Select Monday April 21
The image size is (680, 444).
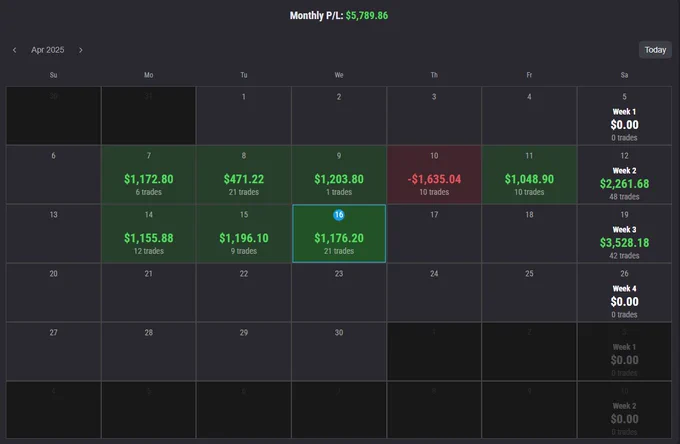tap(148, 292)
